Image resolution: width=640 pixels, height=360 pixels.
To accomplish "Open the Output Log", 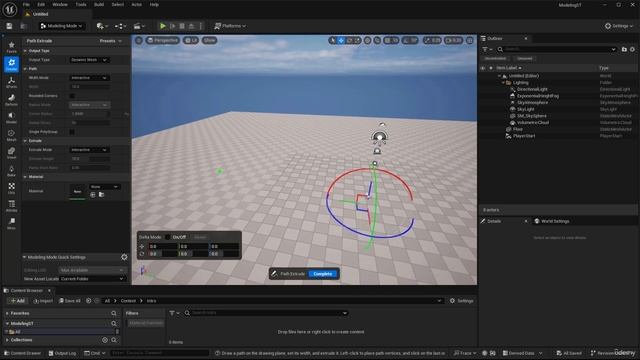I will [x=62, y=353].
